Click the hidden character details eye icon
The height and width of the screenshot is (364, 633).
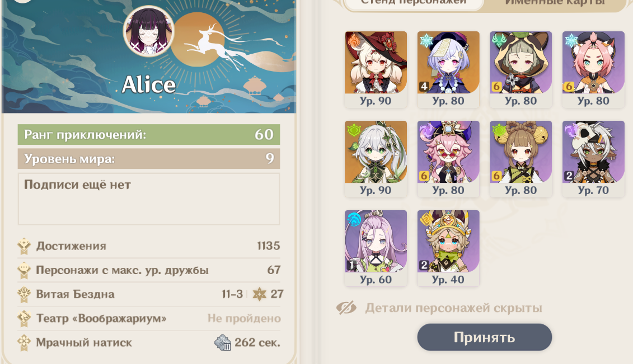coord(346,308)
